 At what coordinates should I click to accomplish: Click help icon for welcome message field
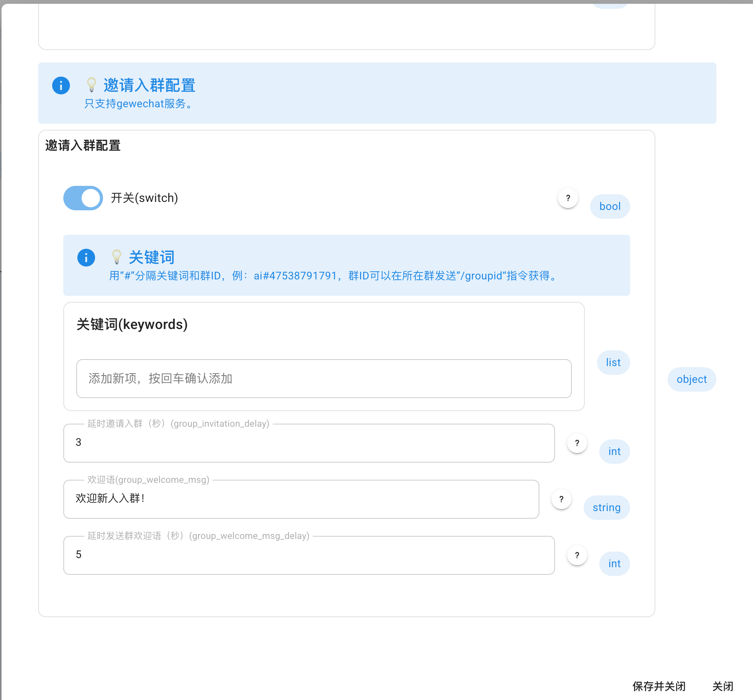561,499
